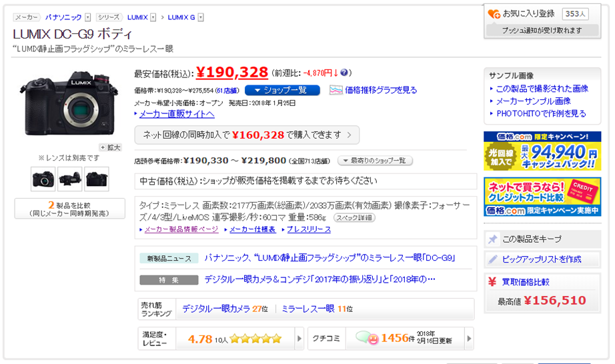Click the 4.78 review score
615x364 pixels.
coord(200,339)
